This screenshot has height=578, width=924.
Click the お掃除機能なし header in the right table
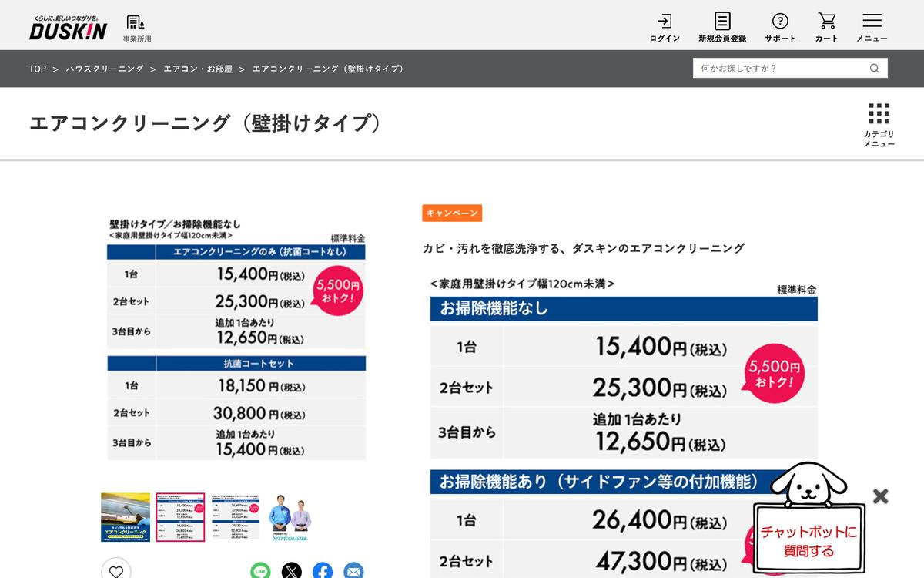(x=624, y=309)
